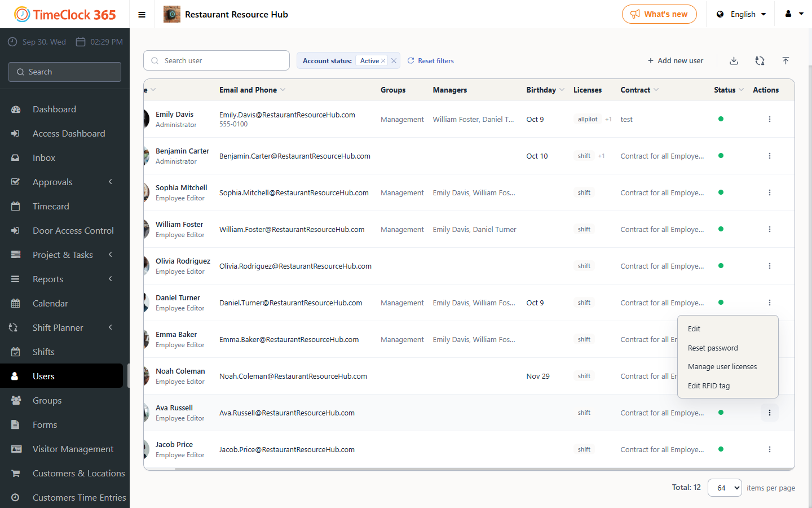812x508 pixels.
Task: Open actions menu for Sophia Mitchell
Action: pos(769,192)
